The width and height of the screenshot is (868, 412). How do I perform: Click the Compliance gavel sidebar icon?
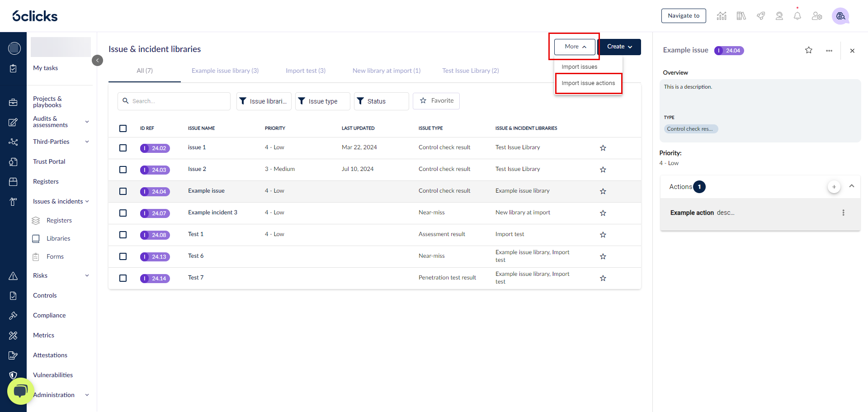[x=13, y=316]
